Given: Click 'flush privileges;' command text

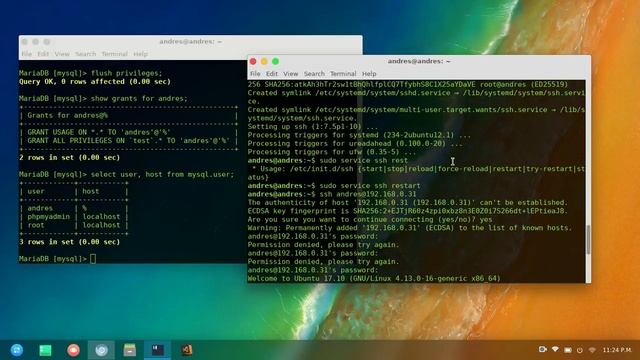Looking at the screenshot, I should coord(126,73).
